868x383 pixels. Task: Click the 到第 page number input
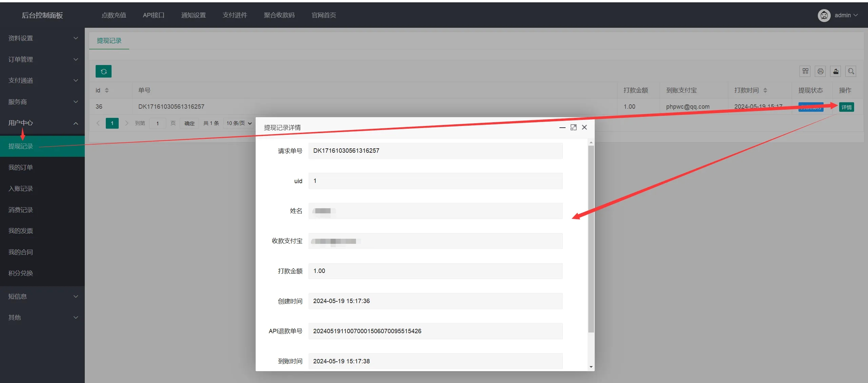coord(157,123)
